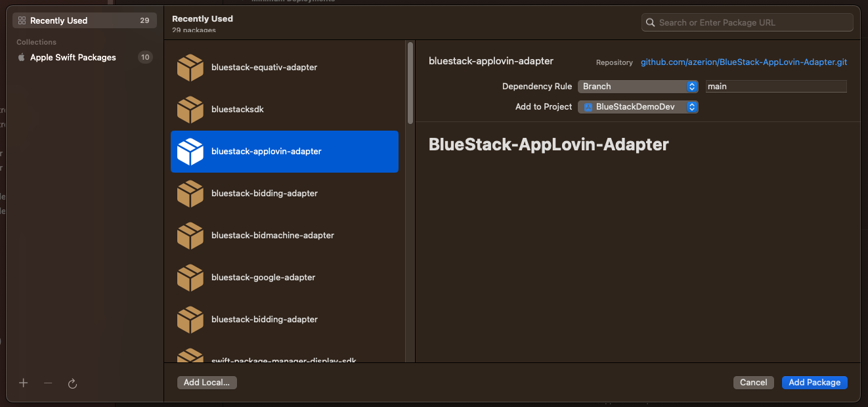Viewport: 868px width, 407px height.
Task: Click the bluestack-equativ-adapter package box icon
Action: click(x=190, y=67)
